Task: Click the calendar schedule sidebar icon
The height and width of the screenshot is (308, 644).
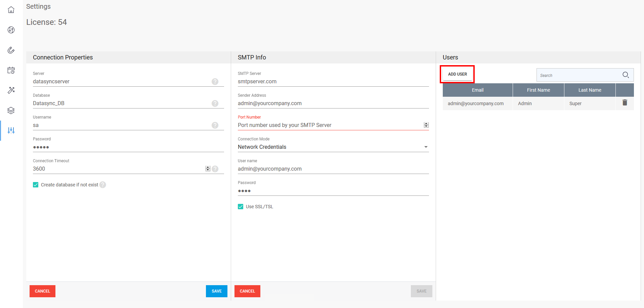Action: tap(11, 70)
